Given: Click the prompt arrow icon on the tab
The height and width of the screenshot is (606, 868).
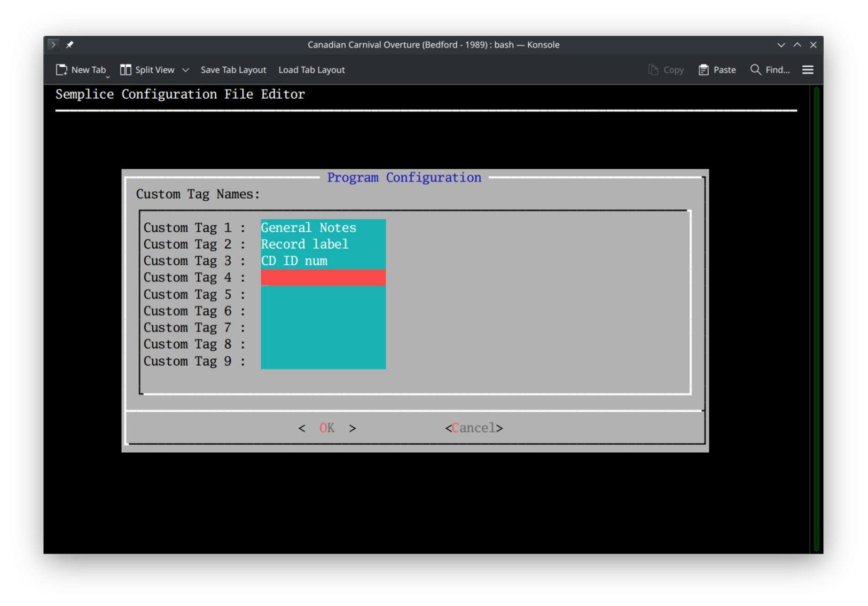Looking at the screenshot, I should [x=53, y=44].
